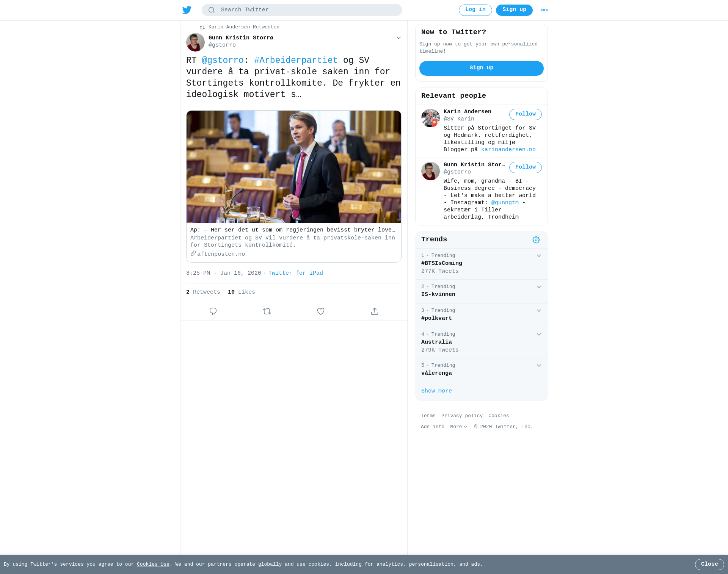Open the share tweet icon
728x574 pixels.
tap(375, 311)
